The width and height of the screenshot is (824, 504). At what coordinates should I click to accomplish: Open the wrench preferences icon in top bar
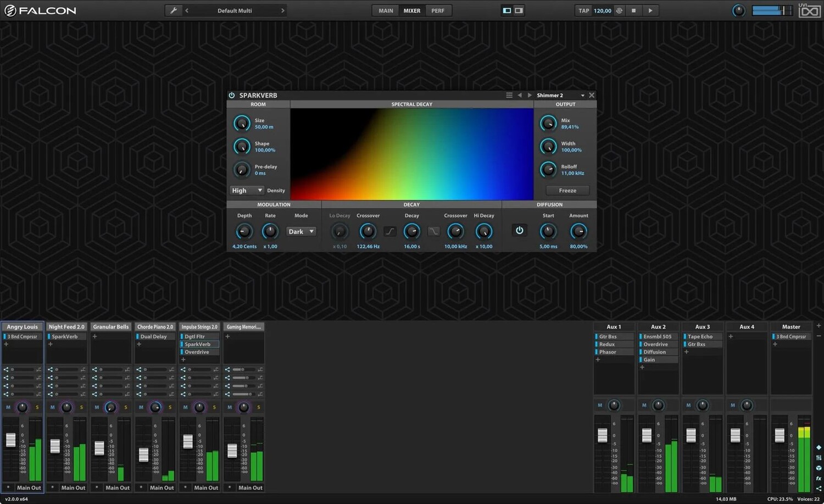coord(174,10)
